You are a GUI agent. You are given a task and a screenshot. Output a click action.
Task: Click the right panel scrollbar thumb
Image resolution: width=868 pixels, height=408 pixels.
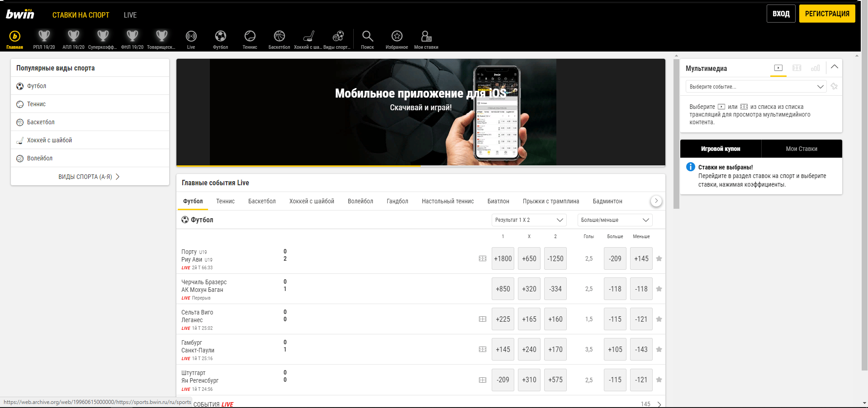[x=677, y=134]
